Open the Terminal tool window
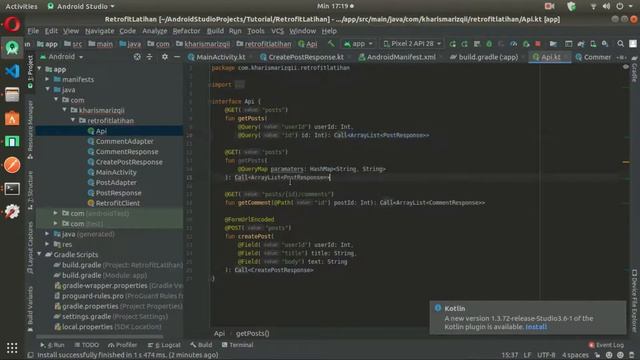Screen dimensions: 640x360 click(x=238, y=345)
